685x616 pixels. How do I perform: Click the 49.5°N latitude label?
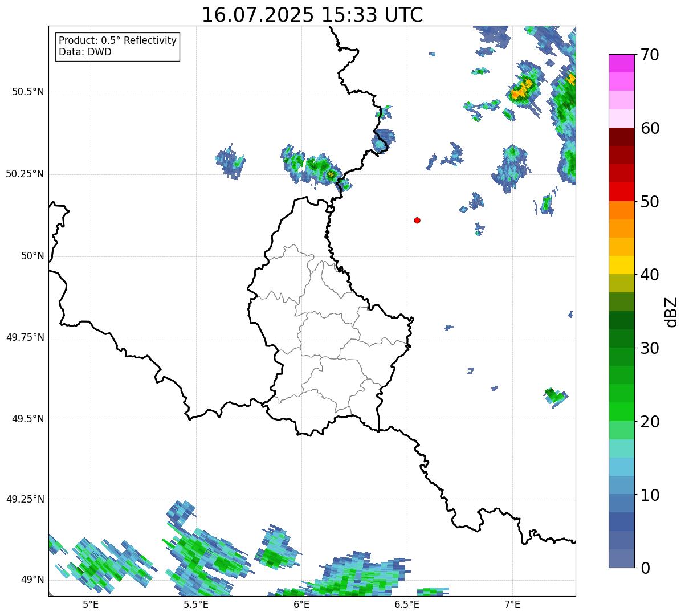click(28, 419)
